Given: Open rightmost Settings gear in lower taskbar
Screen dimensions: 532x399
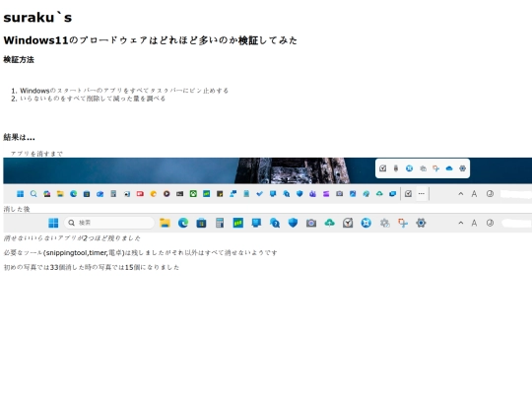Looking at the screenshot, I should coord(421,223).
